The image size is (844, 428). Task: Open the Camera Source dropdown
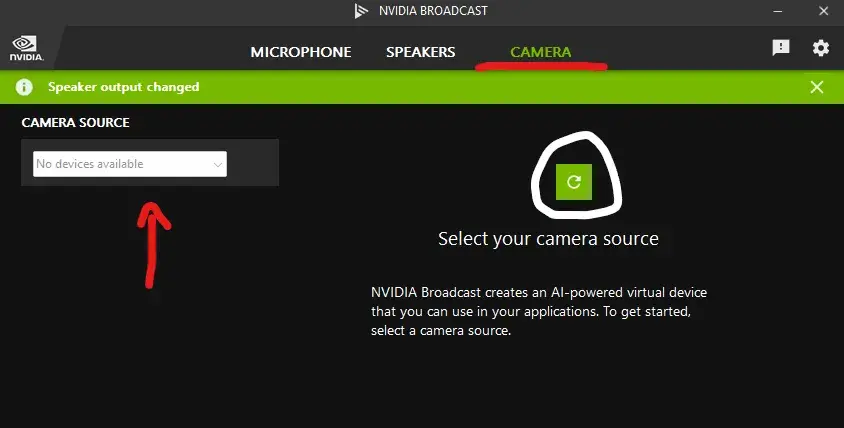(130, 164)
